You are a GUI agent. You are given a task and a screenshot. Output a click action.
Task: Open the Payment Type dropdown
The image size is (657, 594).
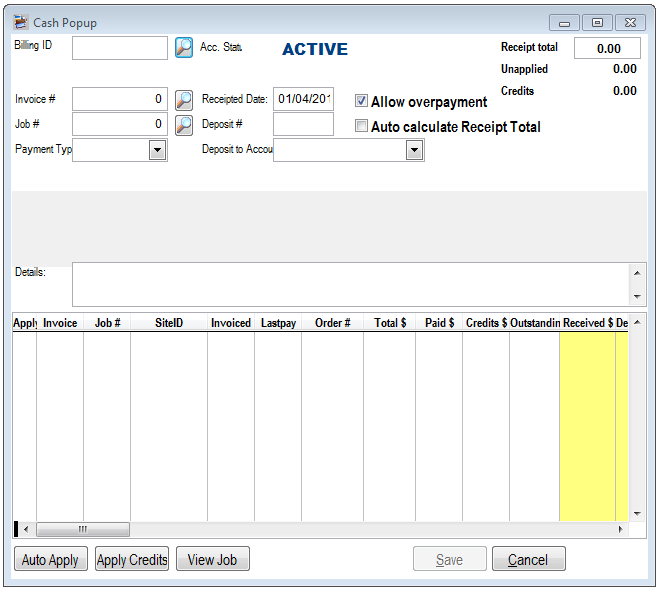157,150
